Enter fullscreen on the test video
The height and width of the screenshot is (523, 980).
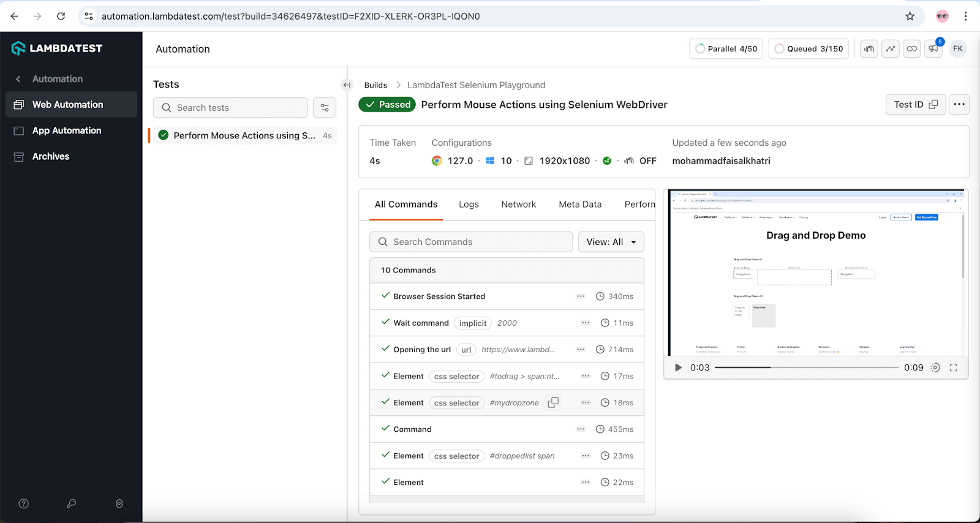[953, 367]
